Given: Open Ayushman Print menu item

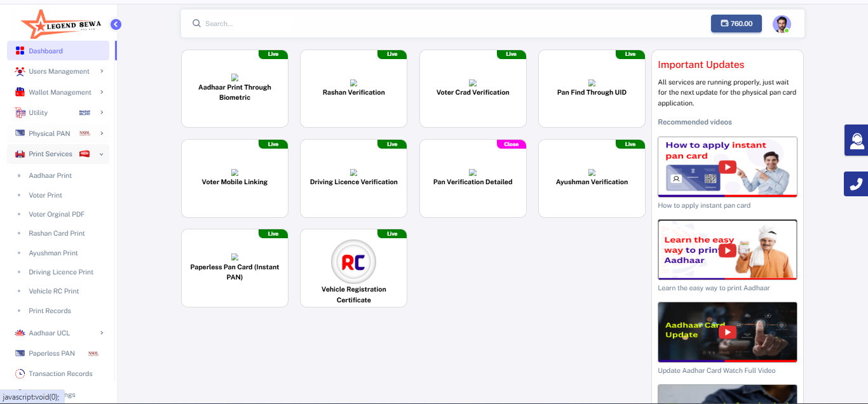Looking at the screenshot, I should click(53, 253).
